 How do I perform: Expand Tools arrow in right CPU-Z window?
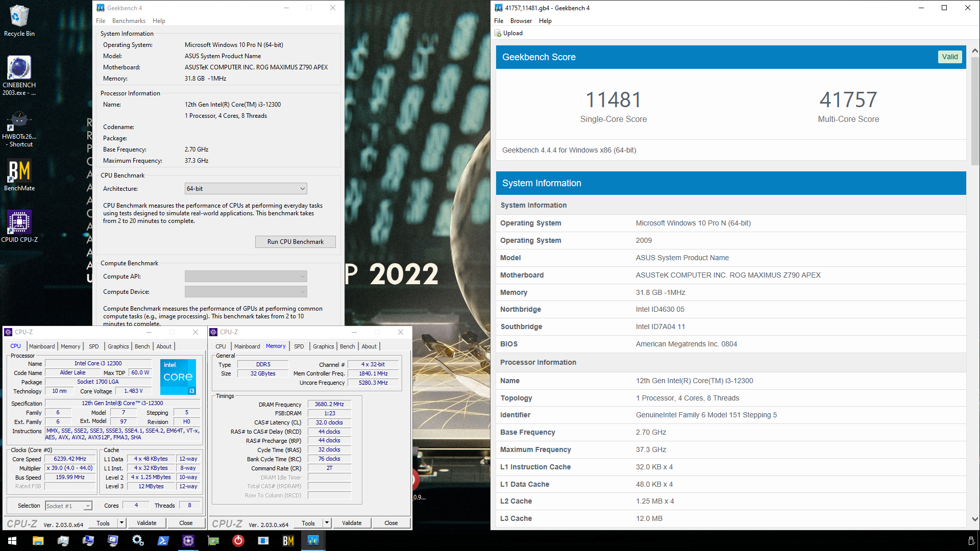point(327,523)
